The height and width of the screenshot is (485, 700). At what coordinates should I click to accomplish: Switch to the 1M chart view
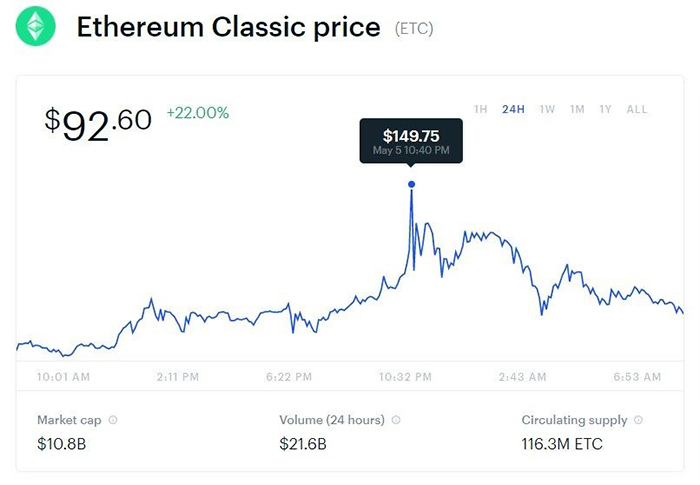coord(577,109)
